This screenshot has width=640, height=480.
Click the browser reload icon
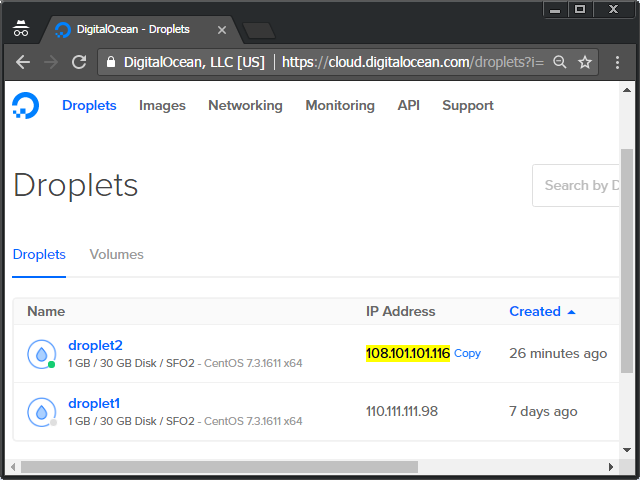(78, 62)
